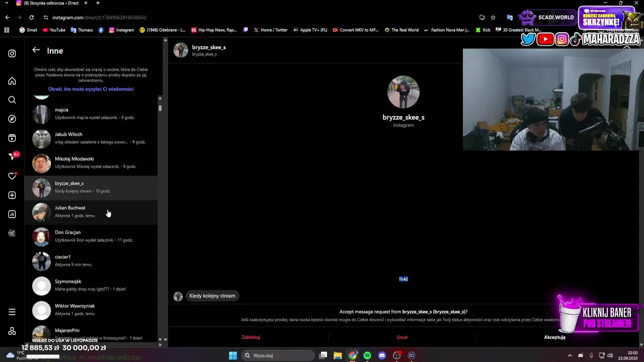Click Akceptuję to accept the request
644x362 pixels.
coord(554,337)
